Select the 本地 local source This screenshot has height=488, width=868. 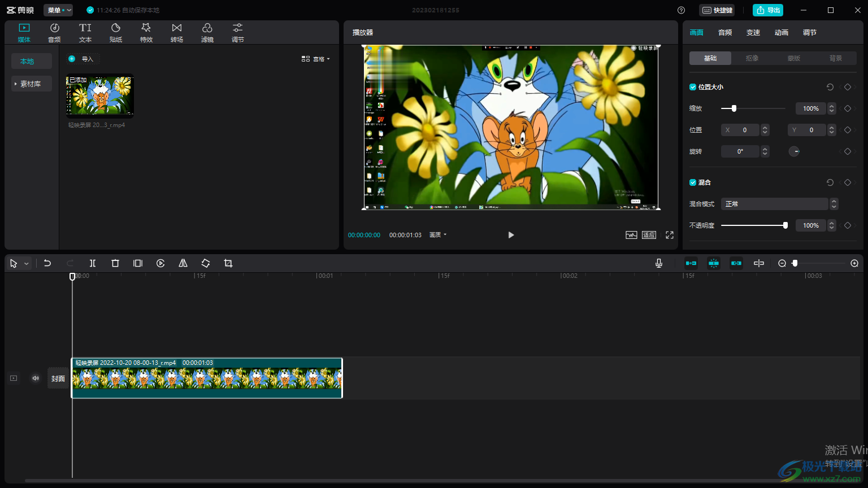tap(32, 61)
